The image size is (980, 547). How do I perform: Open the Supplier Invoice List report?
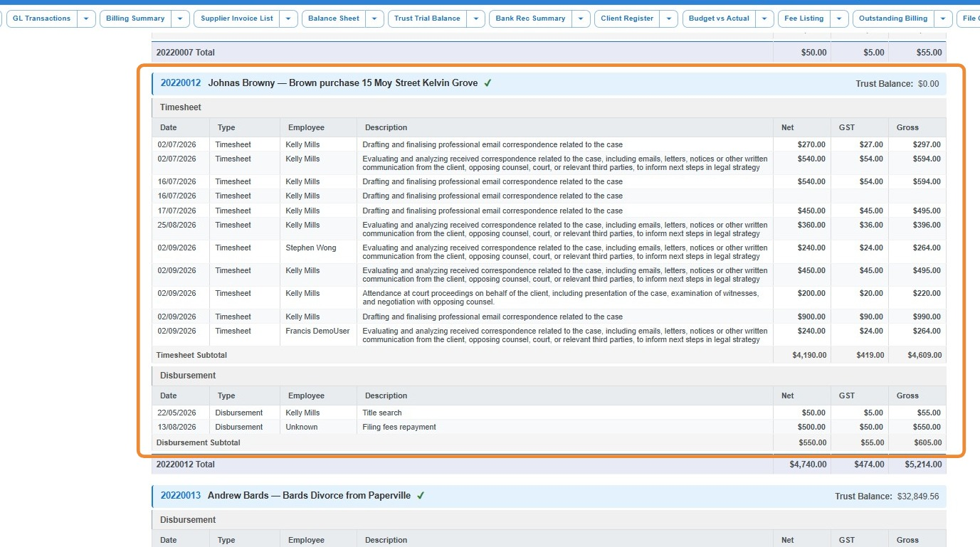(237, 18)
